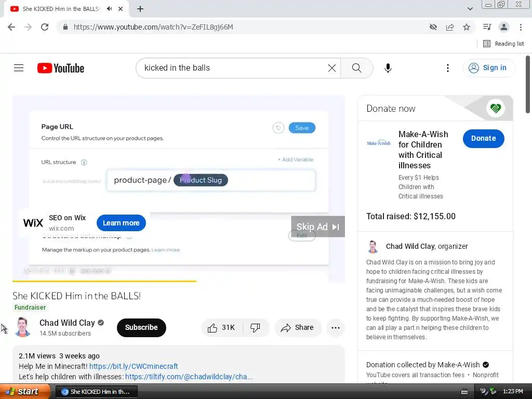Bookmark this page with the star
This screenshot has height=399, width=532.
click(x=467, y=27)
